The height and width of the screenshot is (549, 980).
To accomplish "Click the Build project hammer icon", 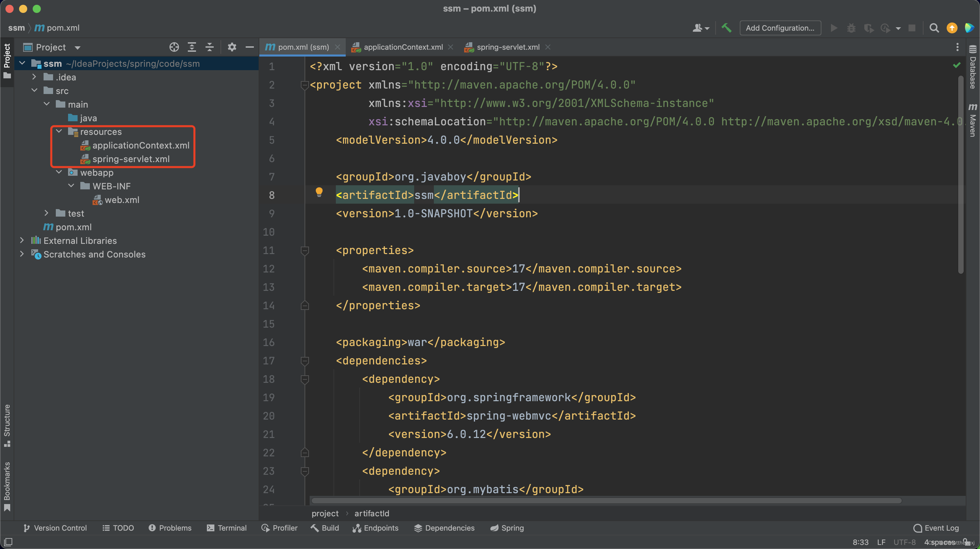I will tap(726, 28).
